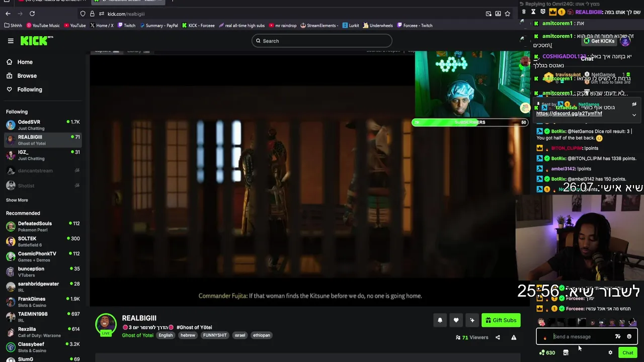Click the 7TV emote icon in chat input
This screenshot has width=644, height=362.
click(617, 337)
